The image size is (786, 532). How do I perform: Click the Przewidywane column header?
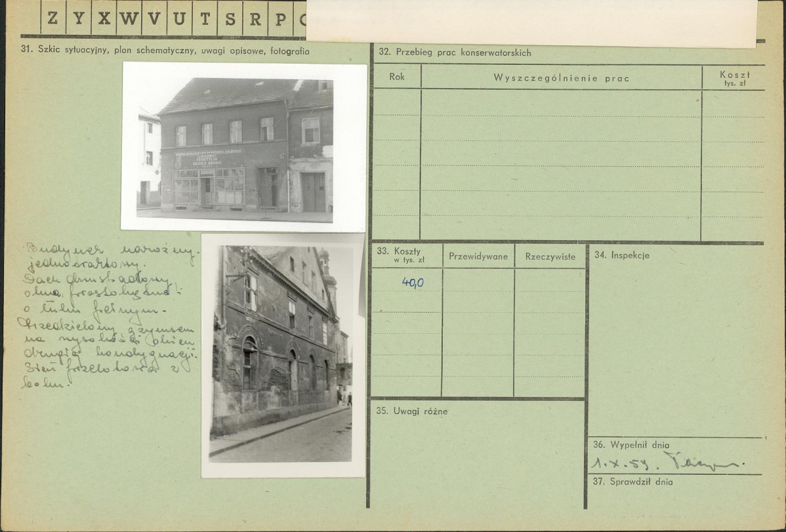click(478, 256)
